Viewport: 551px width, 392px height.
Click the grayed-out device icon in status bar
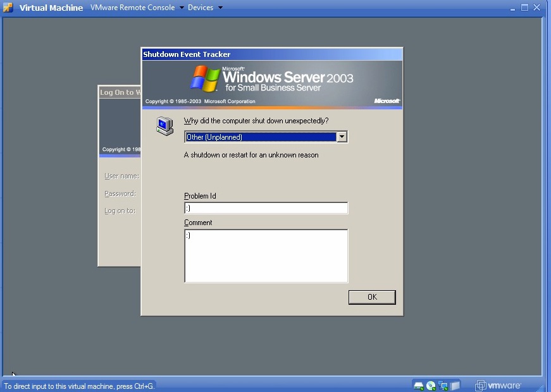point(455,386)
